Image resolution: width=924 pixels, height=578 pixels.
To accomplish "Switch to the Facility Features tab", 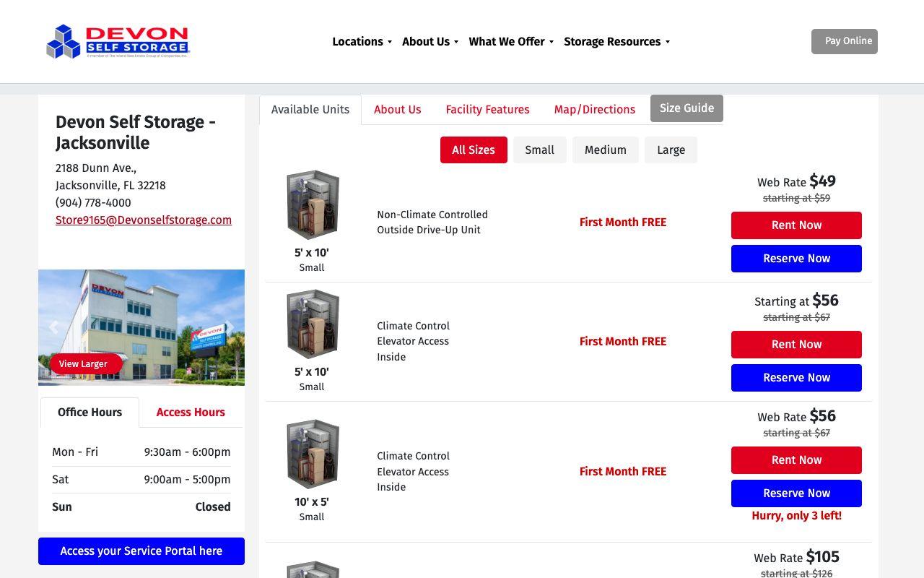I will [487, 110].
